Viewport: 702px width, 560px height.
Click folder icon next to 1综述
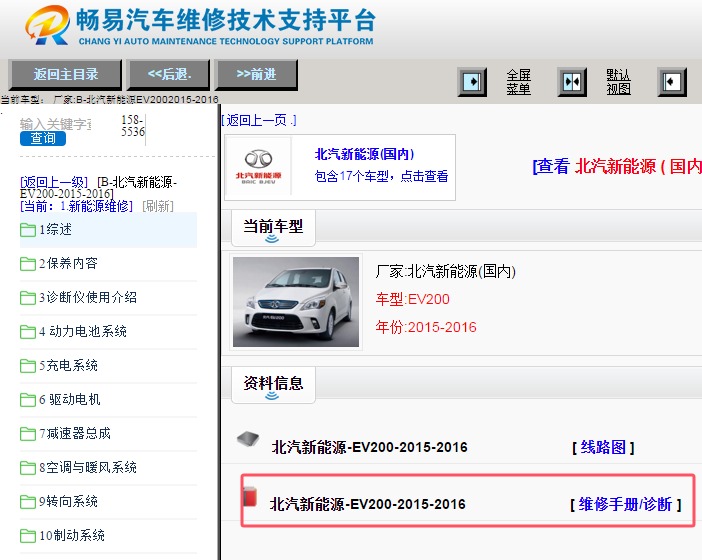tap(28, 230)
